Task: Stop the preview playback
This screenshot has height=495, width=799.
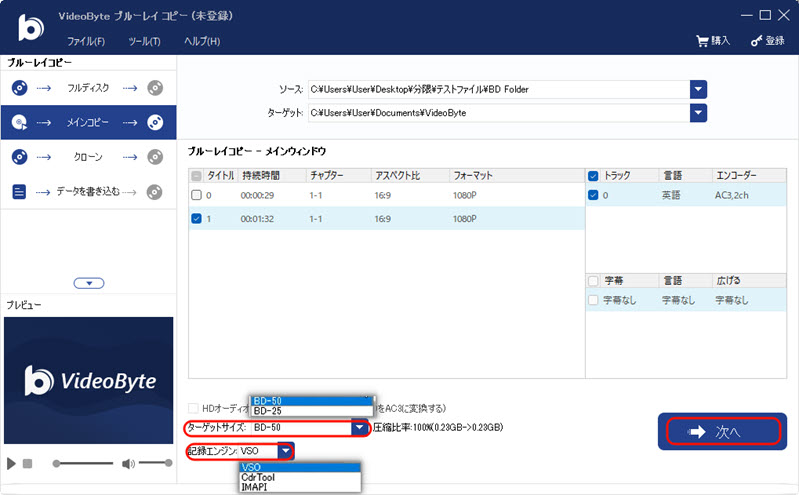Action: 28,463
